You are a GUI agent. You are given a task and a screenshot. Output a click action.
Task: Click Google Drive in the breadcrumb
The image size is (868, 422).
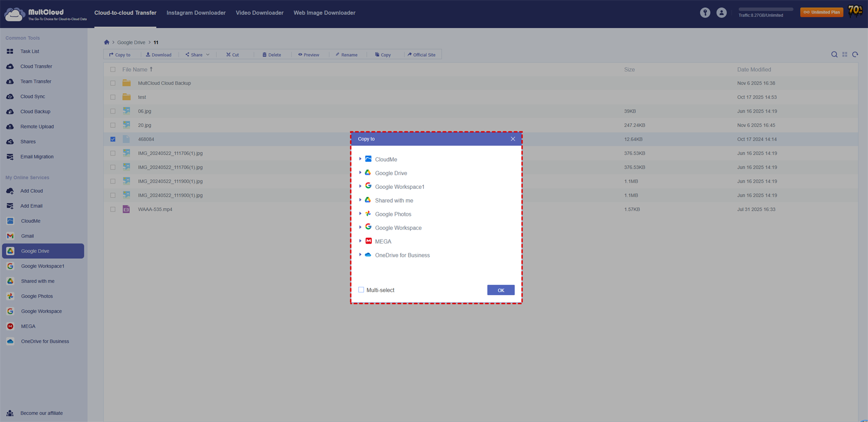click(131, 42)
